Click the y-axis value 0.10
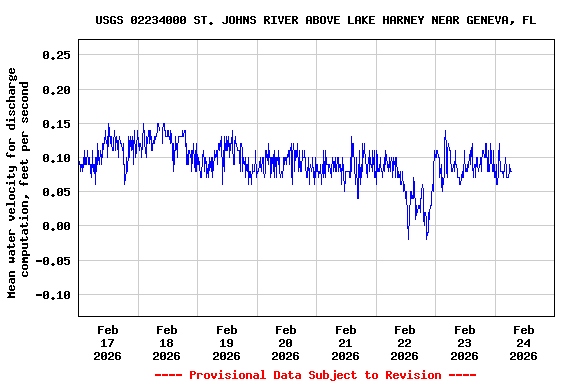This screenshot has height=384, width=576. (56, 158)
